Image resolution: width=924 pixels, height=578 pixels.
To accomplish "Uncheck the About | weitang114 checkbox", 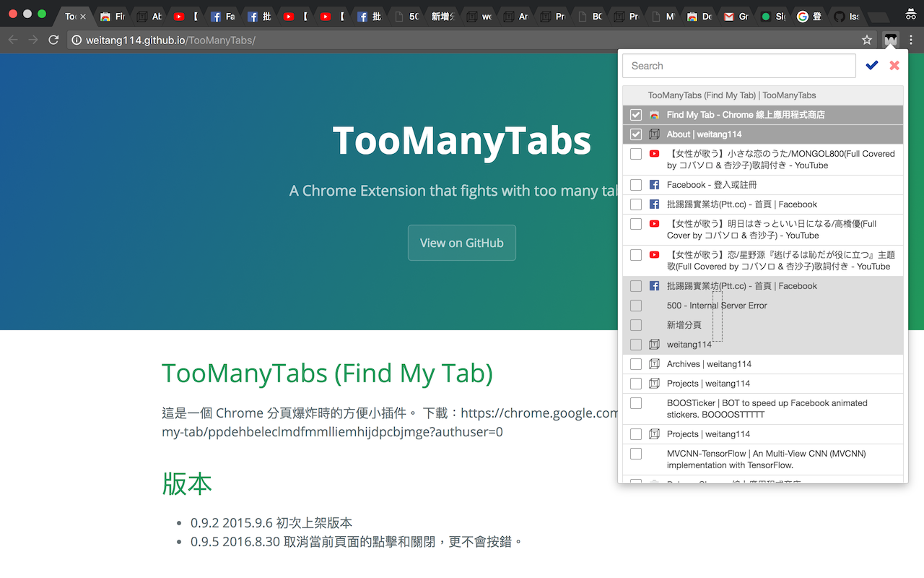I will tap(636, 134).
